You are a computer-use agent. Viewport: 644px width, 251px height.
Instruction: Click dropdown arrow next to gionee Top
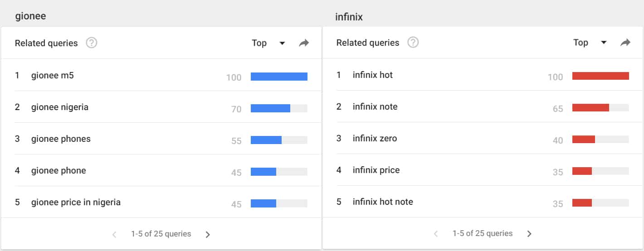click(282, 43)
